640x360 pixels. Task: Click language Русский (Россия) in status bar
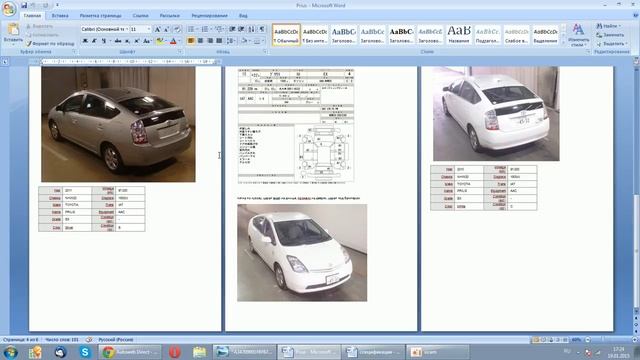pyautogui.click(x=116, y=340)
